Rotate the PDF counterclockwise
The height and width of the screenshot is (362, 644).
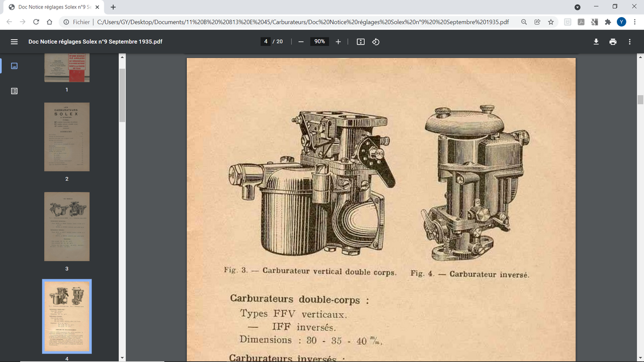coord(376,42)
